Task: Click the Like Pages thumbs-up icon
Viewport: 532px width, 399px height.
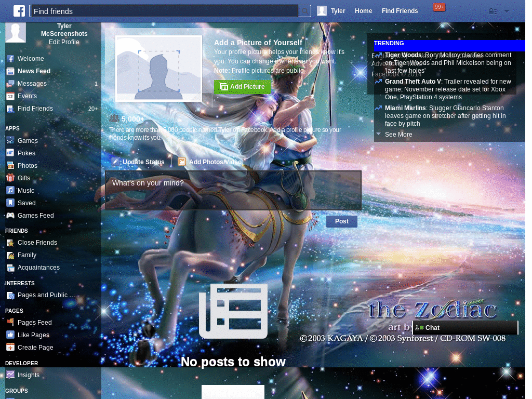Action: 10,335
